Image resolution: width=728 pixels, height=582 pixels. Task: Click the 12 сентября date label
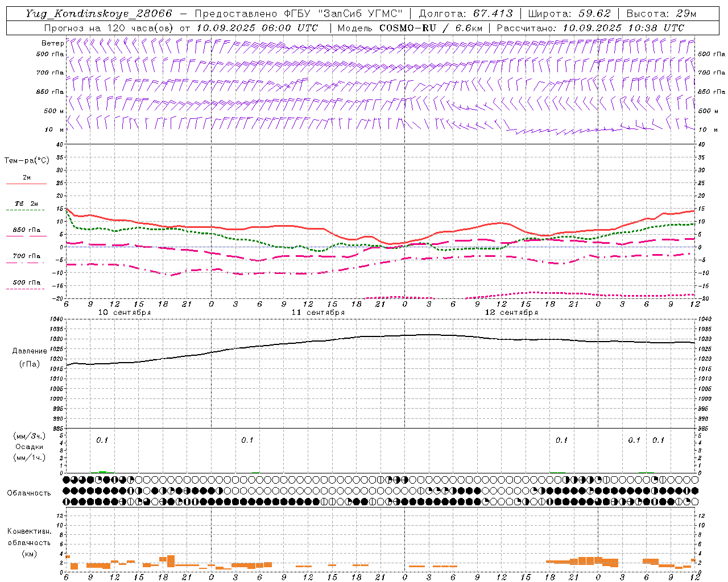[511, 313]
